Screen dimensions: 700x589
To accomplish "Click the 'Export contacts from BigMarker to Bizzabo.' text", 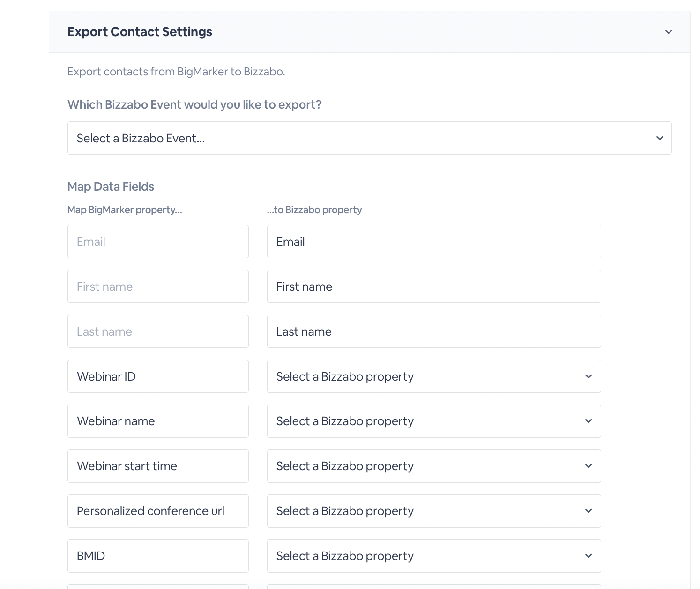I will click(176, 72).
